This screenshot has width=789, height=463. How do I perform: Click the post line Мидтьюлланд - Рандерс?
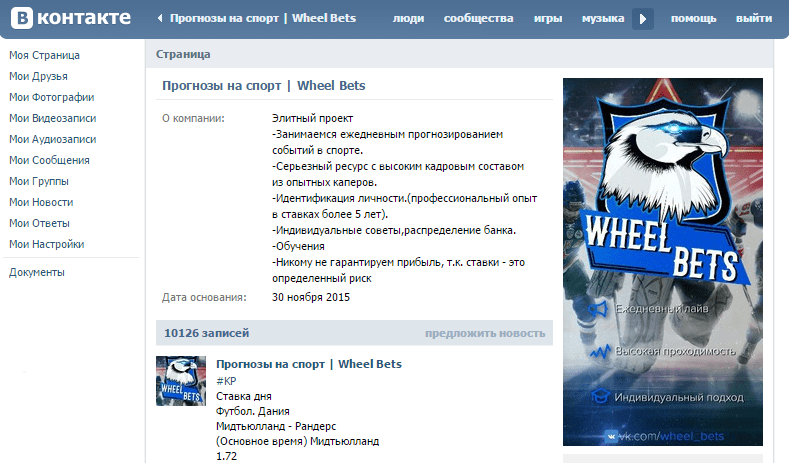click(x=276, y=426)
